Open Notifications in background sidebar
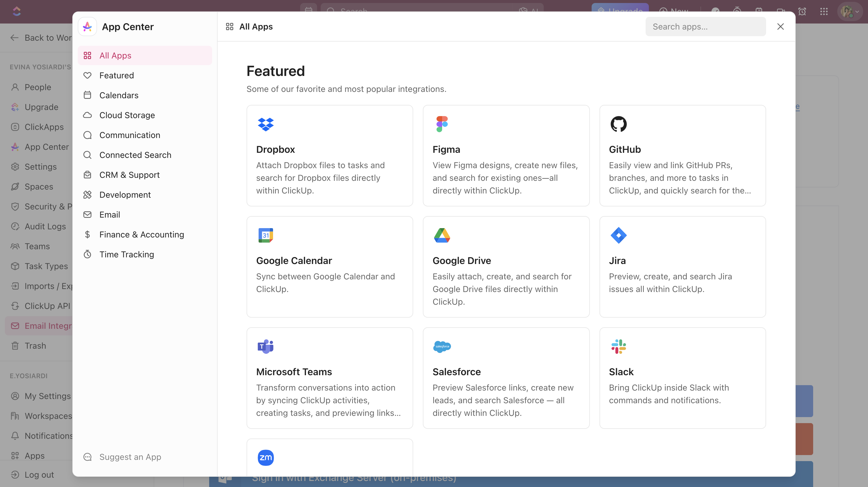This screenshot has height=487, width=868. (x=39, y=436)
